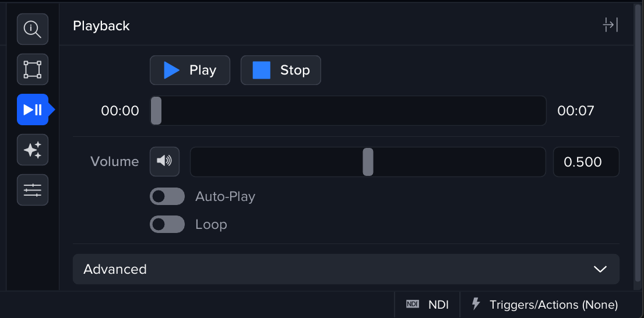Open the Playback sidebar tab icon
644x318 pixels.
pos(33,109)
